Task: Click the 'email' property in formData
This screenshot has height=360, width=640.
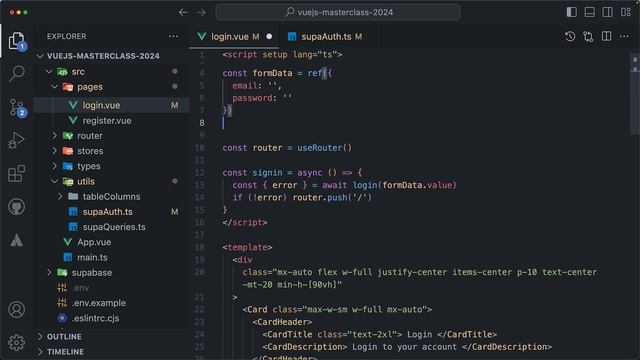Action: 244,86
